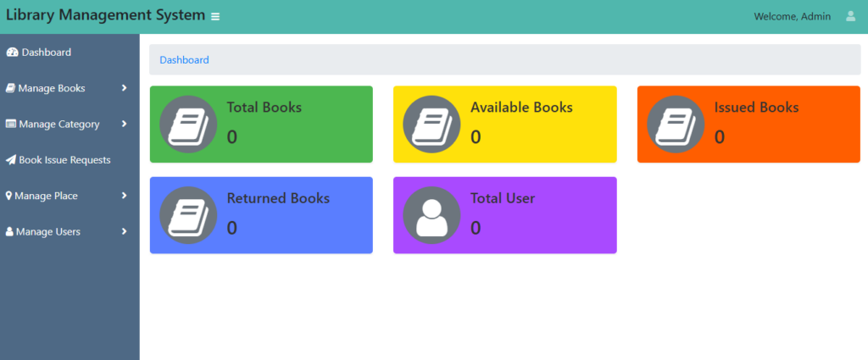Click the Total User card title
This screenshot has width=868, height=360.
pos(503,198)
